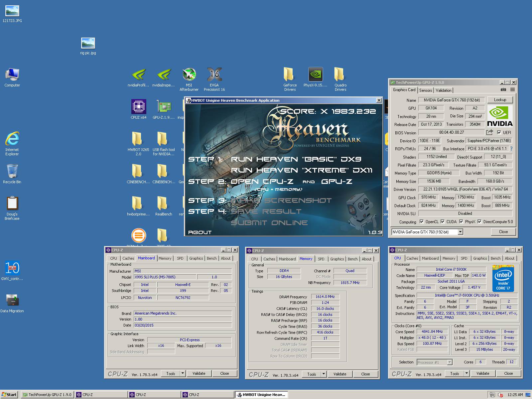Click the orange round app icon on desktop
The image size is (532, 399).
(x=138, y=235)
